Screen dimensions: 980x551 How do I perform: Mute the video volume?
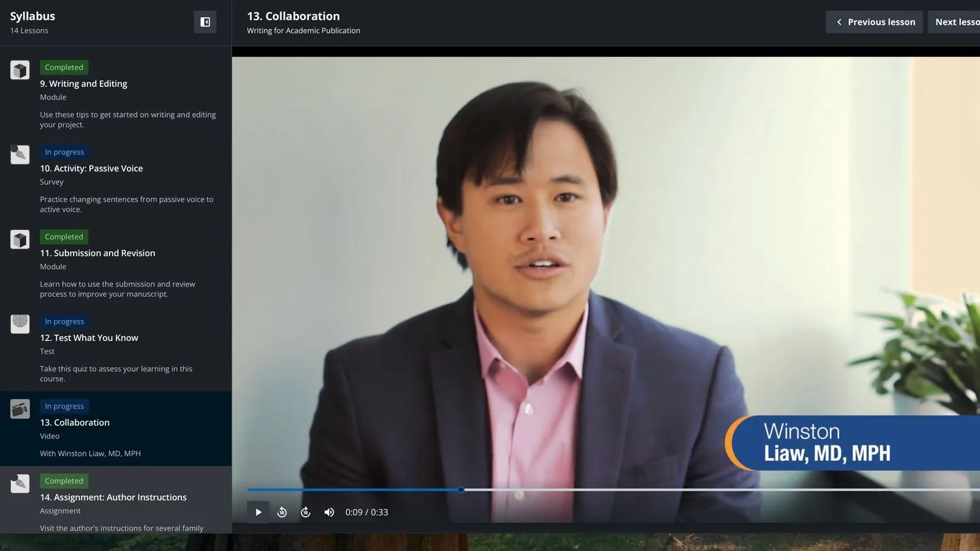coord(329,512)
